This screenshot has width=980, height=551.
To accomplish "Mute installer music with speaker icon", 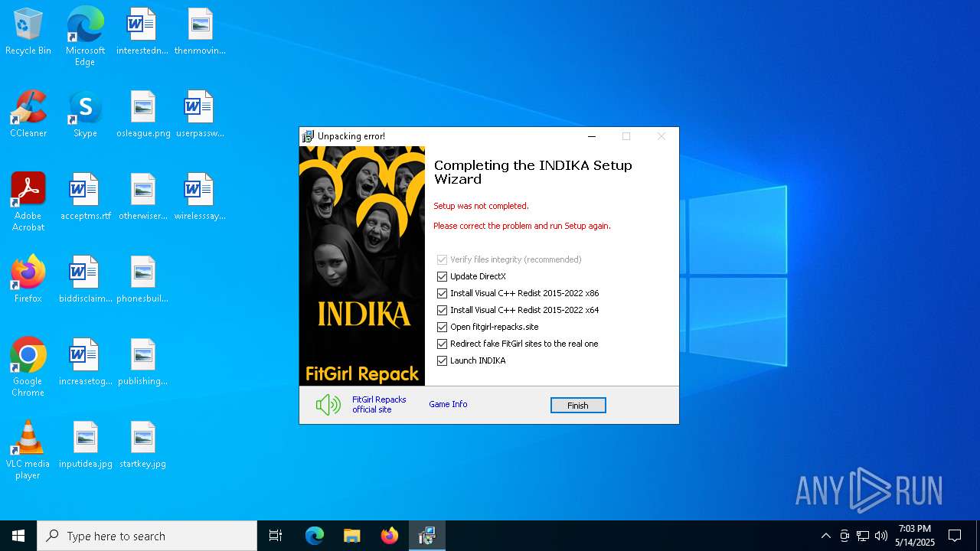I will pos(328,405).
